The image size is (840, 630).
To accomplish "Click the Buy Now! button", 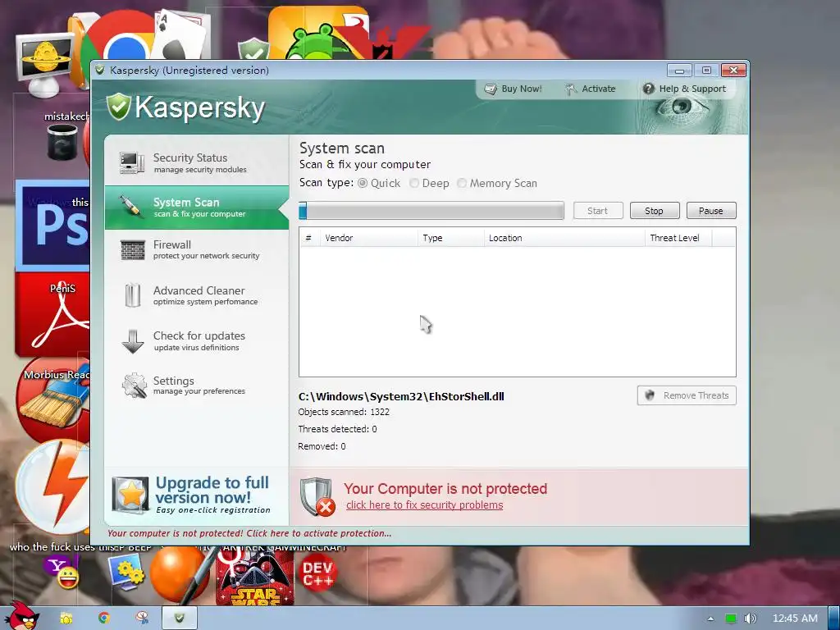I will click(x=514, y=89).
